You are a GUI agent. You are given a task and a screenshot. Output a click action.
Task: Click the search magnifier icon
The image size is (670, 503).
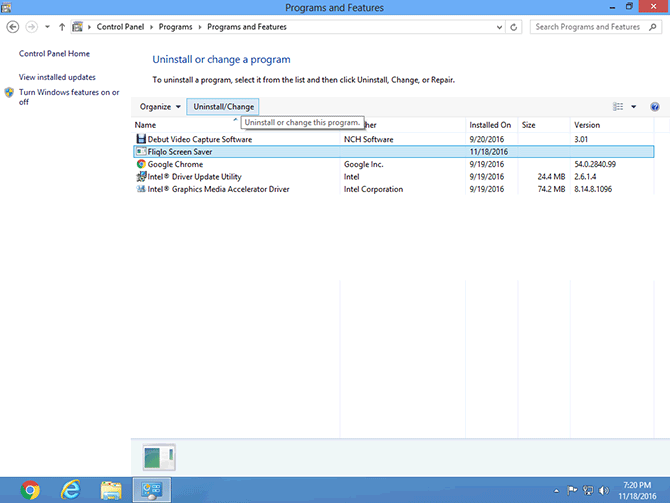click(x=652, y=27)
